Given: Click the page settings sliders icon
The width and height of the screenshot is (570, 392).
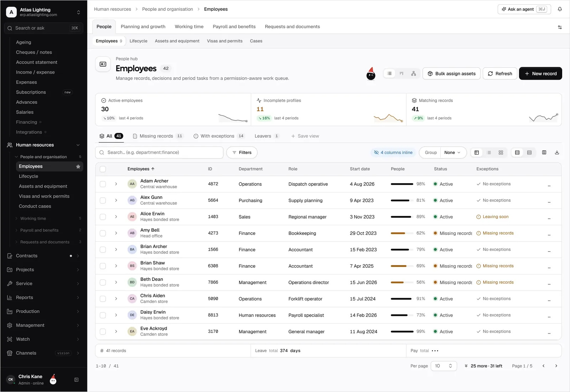Looking at the screenshot, I should pyautogui.click(x=560, y=27).
